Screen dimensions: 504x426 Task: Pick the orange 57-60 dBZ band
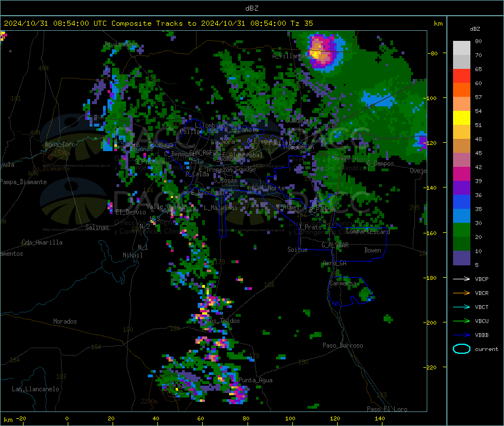[x=461, y=90]
